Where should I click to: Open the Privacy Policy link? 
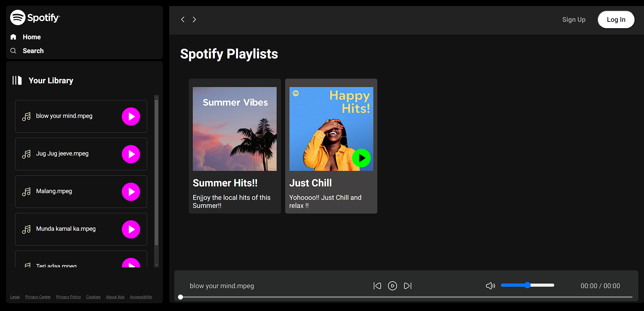click(x=68, y=297)
